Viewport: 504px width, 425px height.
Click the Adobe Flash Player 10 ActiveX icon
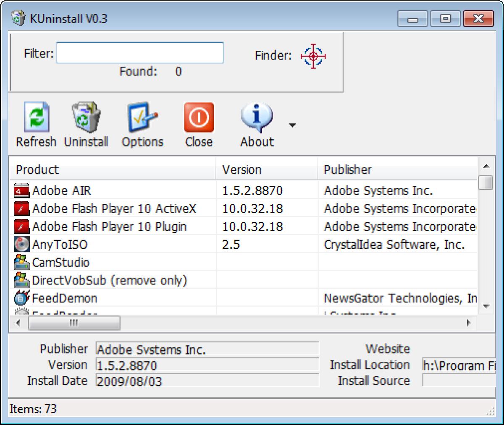pyautogui.click(x=22, y=209)
